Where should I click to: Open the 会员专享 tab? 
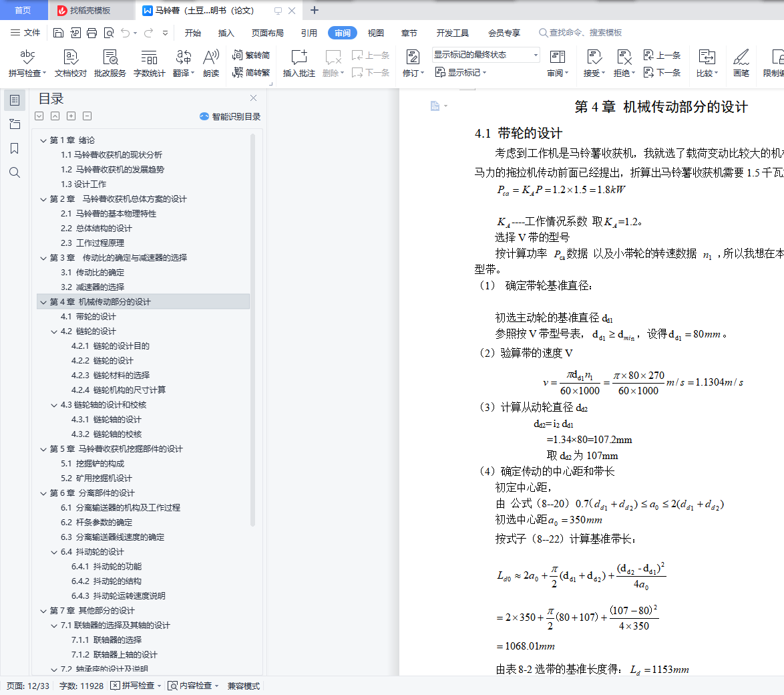(504, 33)
